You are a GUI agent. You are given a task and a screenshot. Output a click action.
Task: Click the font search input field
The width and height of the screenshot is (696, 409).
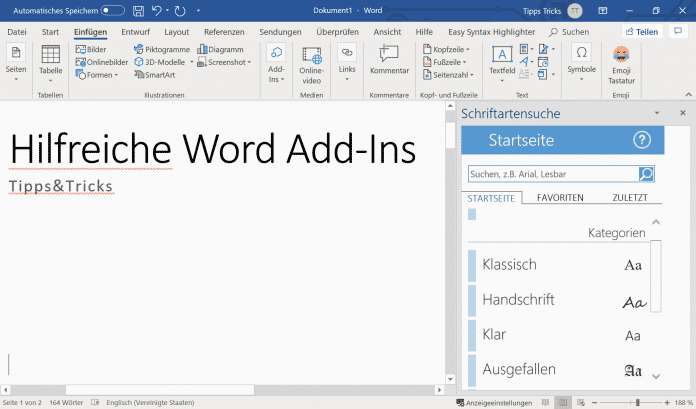pyautogui.click(x=552, y=174)
